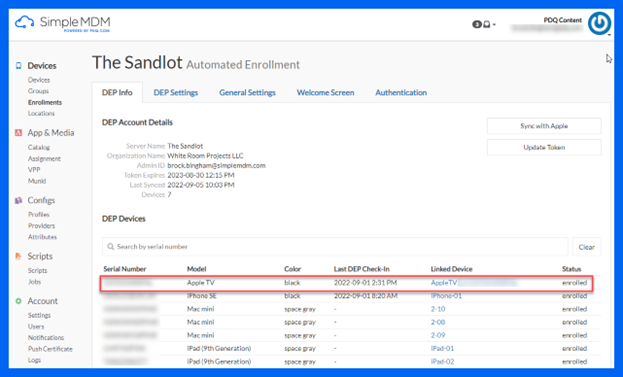The height and width of the screenshot is (377, 623).
Task: Open Scripts sub-item in sidebar
Action: (x=37, y=271)
